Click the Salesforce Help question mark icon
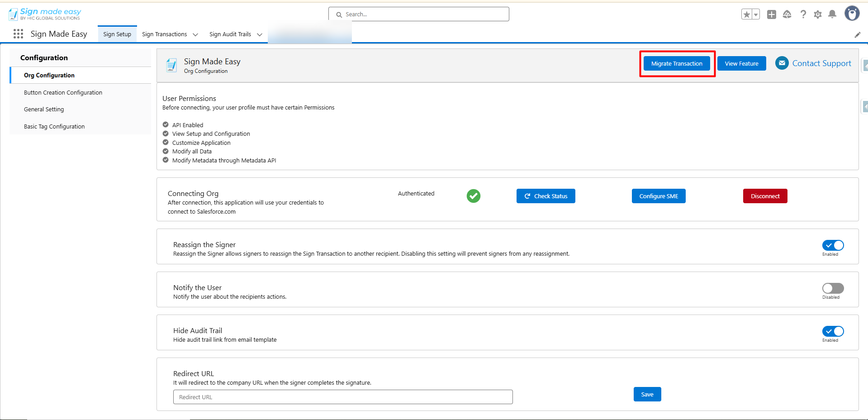 pos(803,14)
